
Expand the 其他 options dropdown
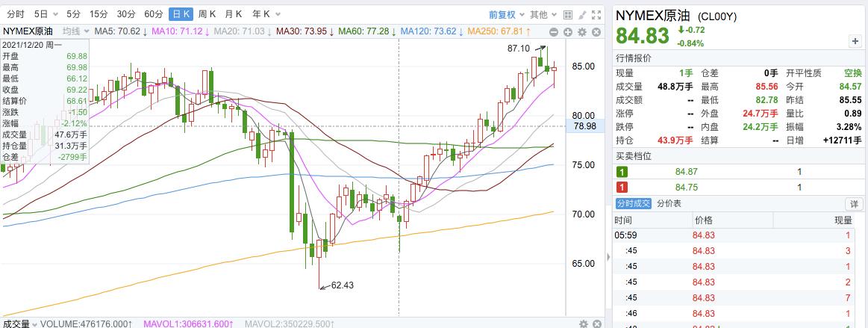point(542,14)
